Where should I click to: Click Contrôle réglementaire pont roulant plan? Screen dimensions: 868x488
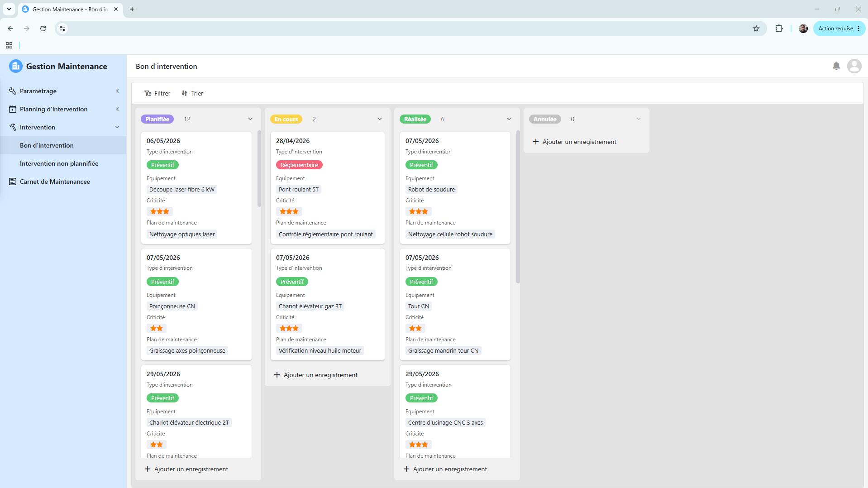coord(326,234)
